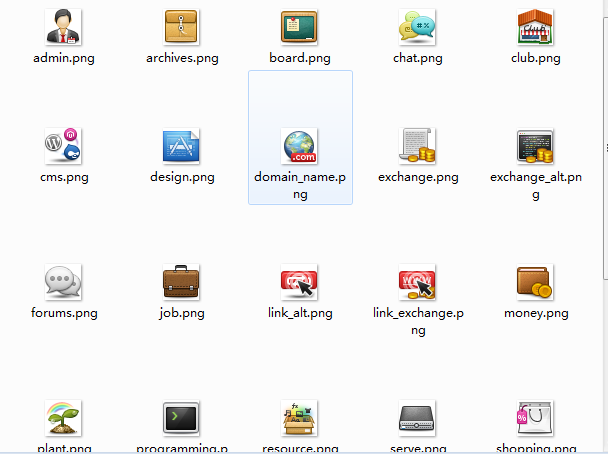Viewport: 608px width, 454px height.
Task: Select the chat.png speech bubbles icon
Action: [417, 27]
